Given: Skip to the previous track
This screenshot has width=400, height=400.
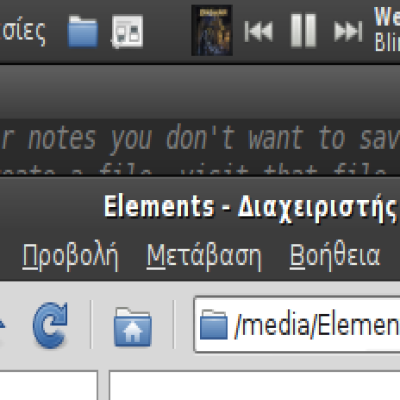Looking at the screenshot, I should pos(258,32).
